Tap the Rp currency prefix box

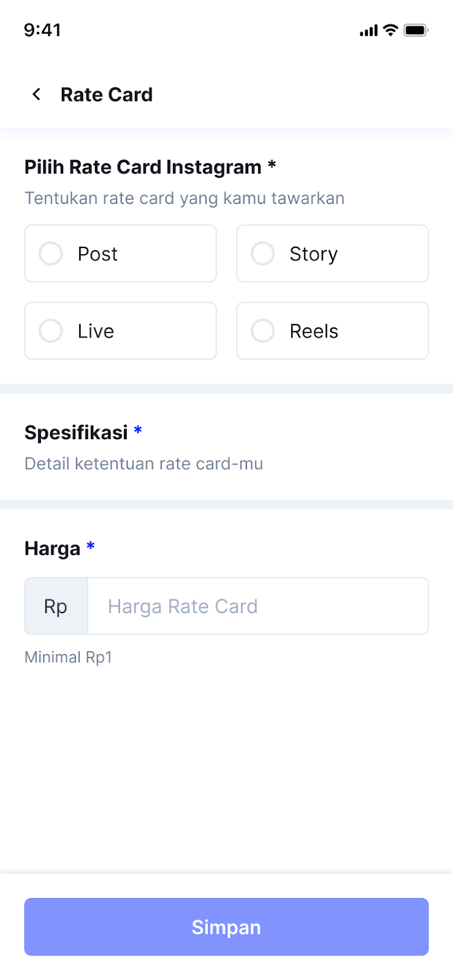click(56, 606)
